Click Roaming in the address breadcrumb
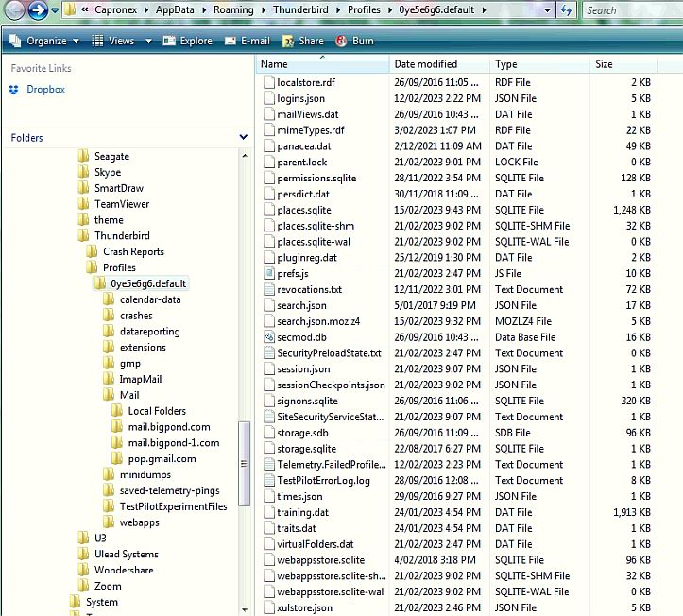This screenshot has width=683, height=616. coord(233,9)
